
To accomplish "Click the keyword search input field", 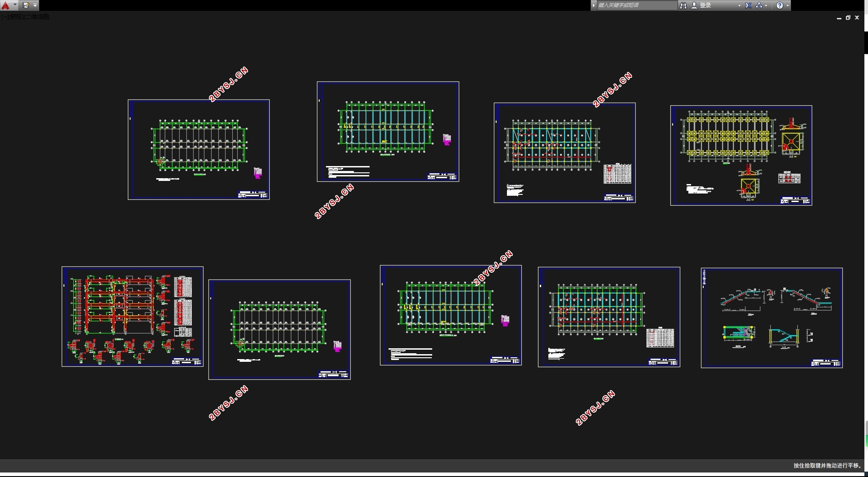I will click(637, 5).
